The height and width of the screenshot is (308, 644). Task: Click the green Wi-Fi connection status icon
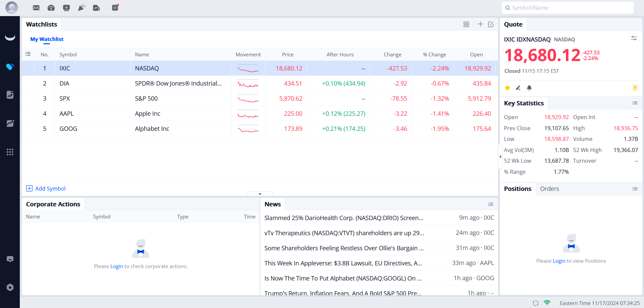pos(547,303)
